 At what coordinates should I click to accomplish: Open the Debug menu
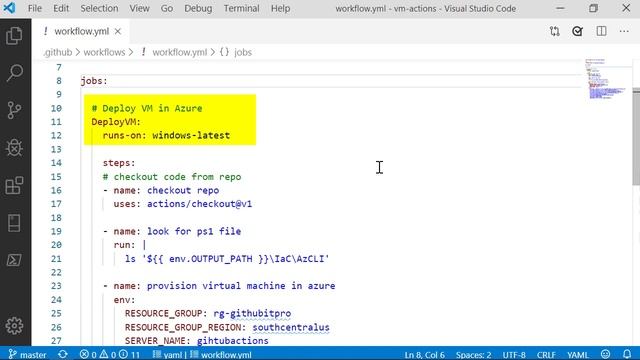click(x=198, y=8)
